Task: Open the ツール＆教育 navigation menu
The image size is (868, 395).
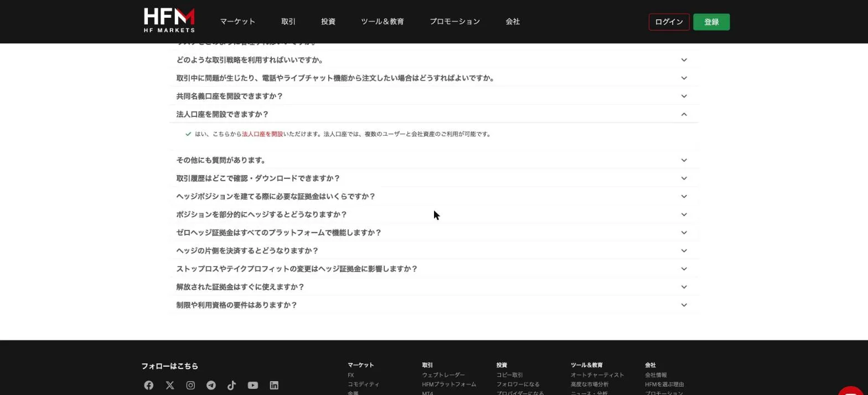Action: tap(383, 22)
